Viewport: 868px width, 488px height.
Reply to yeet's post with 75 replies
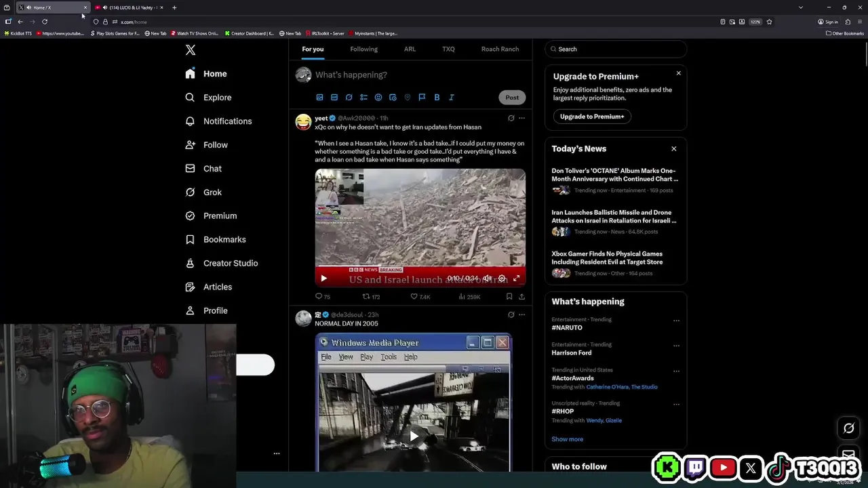coord(323,297)
